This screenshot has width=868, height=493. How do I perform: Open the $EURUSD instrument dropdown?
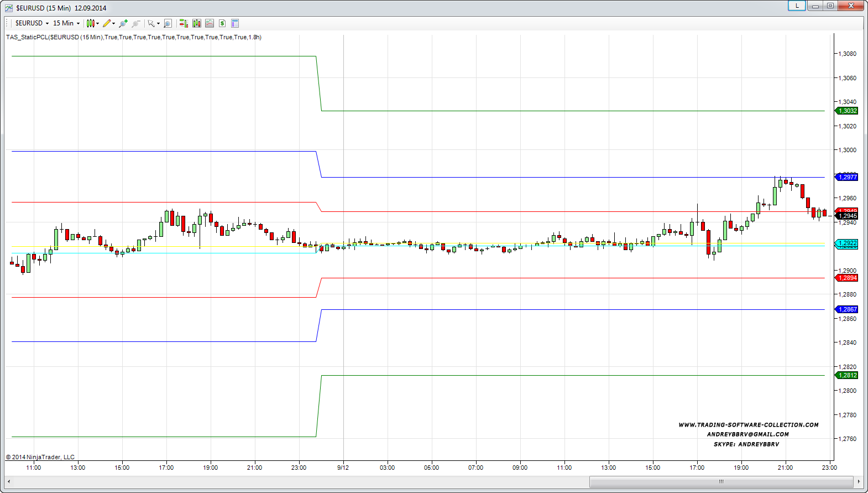(32, 23)
